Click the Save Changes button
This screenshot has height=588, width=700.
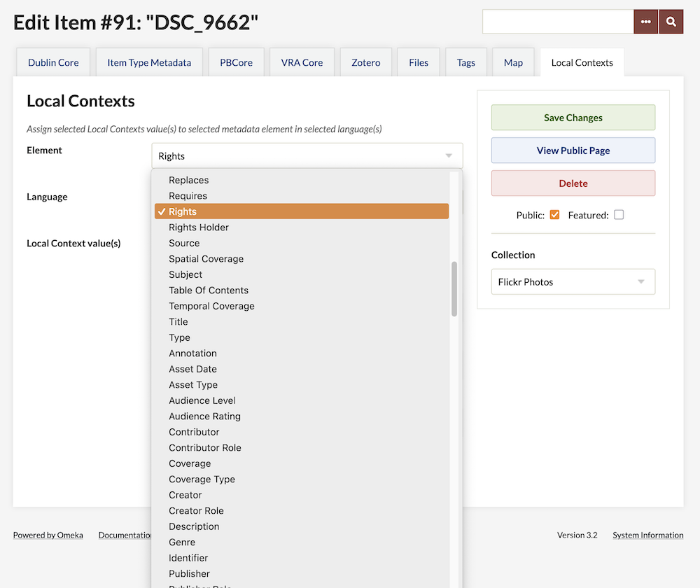tap(573, 118)
